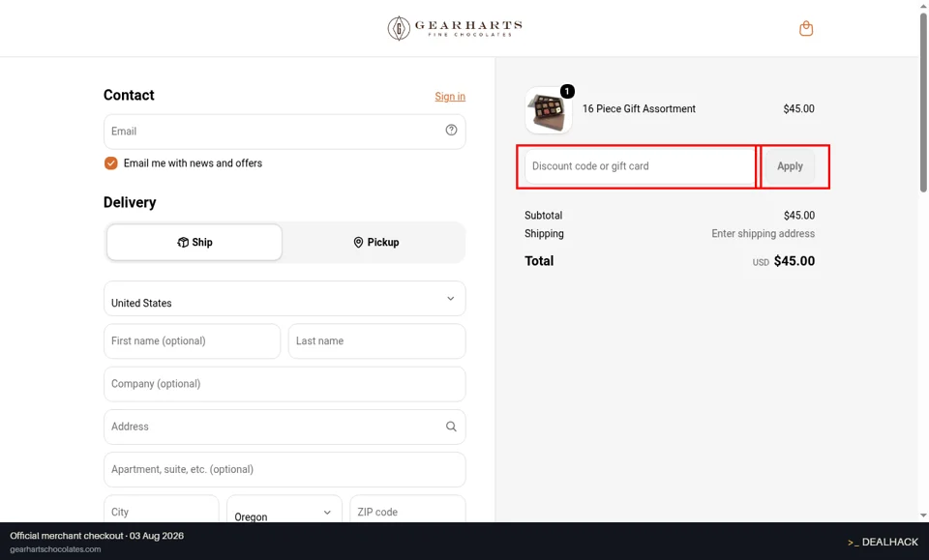Open the United States country dropdown

pos(285,298)
